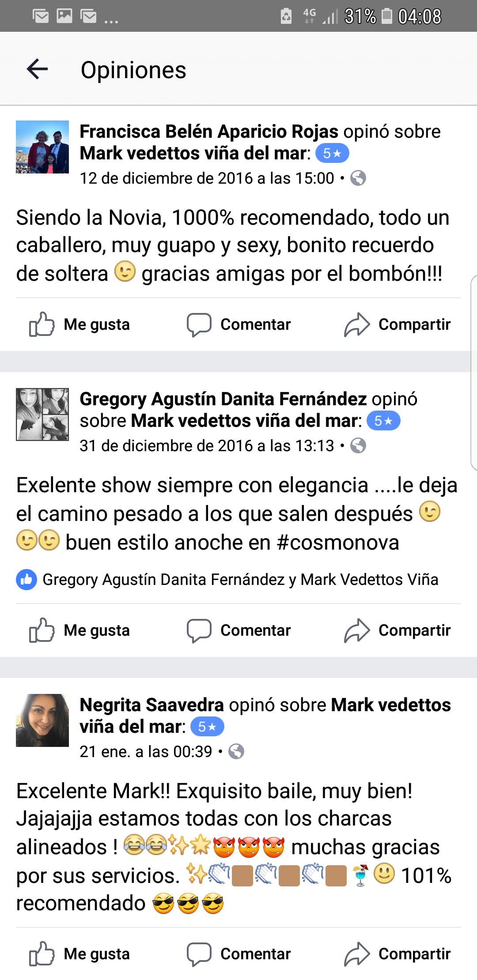Like Francisca Belén's review with Me gusta

coord(79,324)
